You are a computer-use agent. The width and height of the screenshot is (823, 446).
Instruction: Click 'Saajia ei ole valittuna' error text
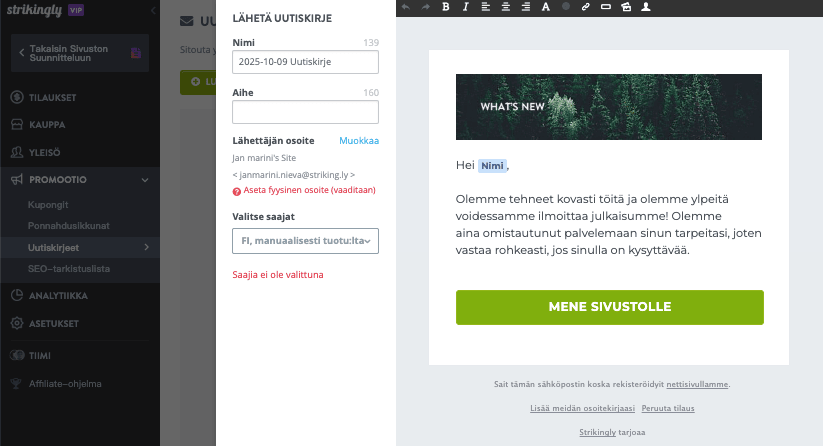[x=278, y=275]
